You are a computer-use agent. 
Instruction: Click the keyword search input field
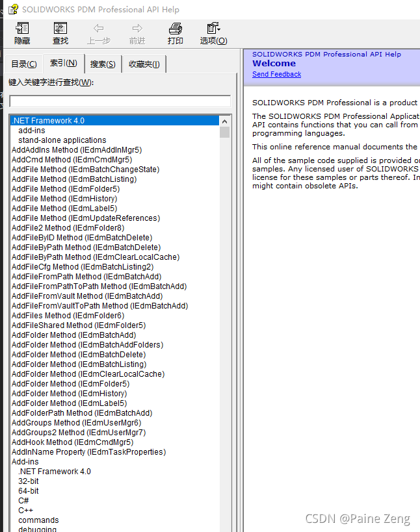click(x=120, y=101)
